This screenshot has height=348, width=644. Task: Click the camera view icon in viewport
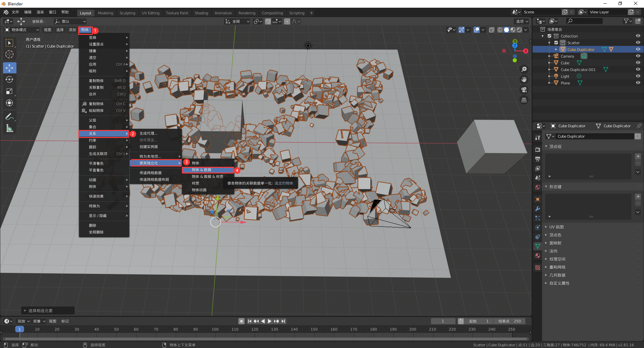tap(524, 90)
